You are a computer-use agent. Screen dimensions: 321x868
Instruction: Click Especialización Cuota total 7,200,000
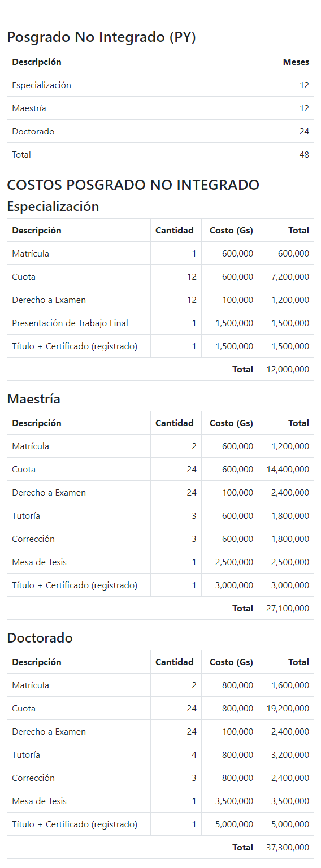click(x=290, y=277)
